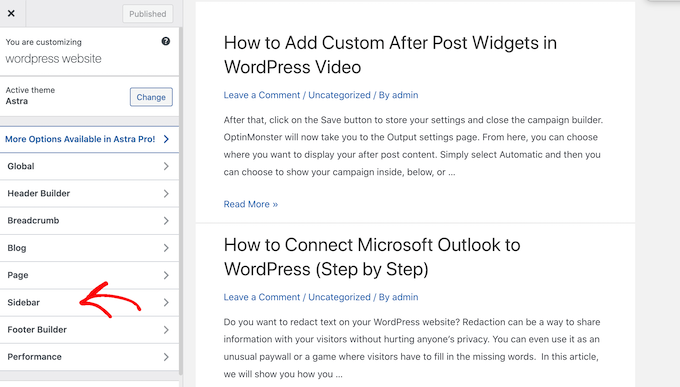Image resolution: width=680 pixels, height=387 pixels.
Task: Change the active Astra theme
Action: (151, 97)
